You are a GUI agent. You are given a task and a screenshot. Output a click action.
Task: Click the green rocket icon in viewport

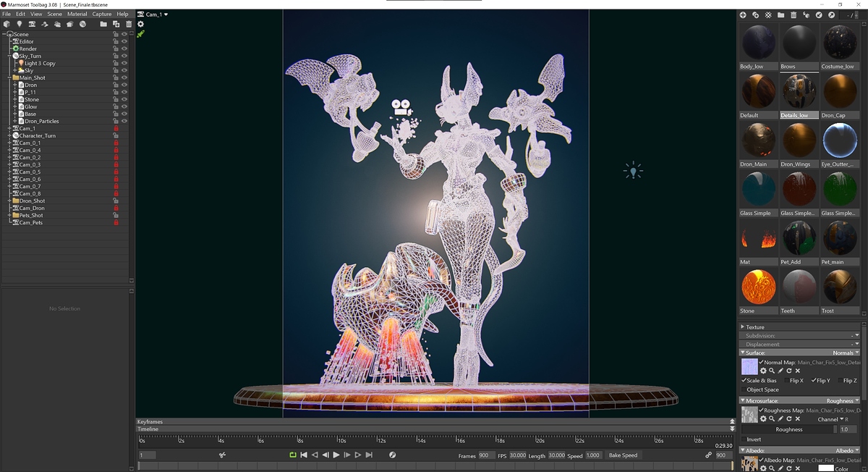[141, 33]
